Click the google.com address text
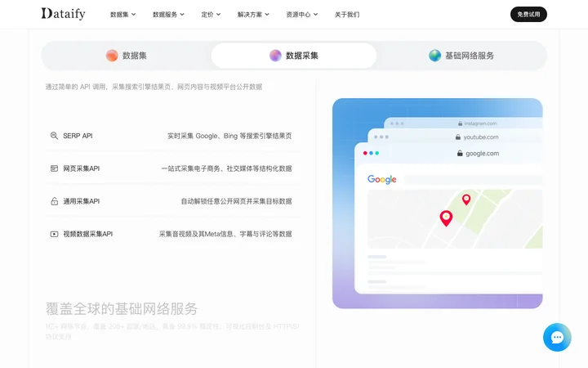The width and height of the screenshot is (588, 368). click(483, 153)
